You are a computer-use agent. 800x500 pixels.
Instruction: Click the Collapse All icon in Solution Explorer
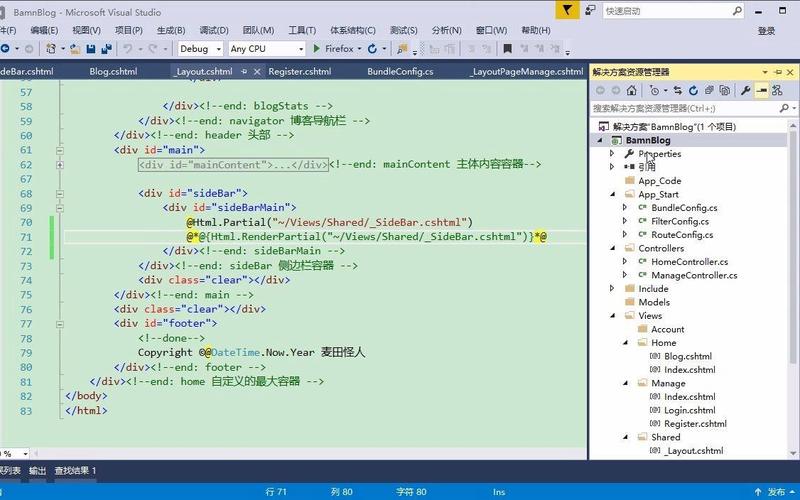709,91
